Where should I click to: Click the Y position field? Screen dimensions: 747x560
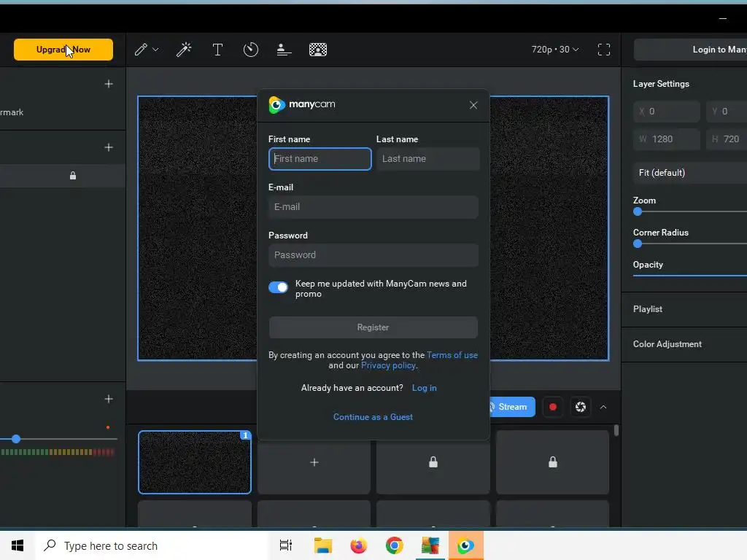tap(727, 112)
